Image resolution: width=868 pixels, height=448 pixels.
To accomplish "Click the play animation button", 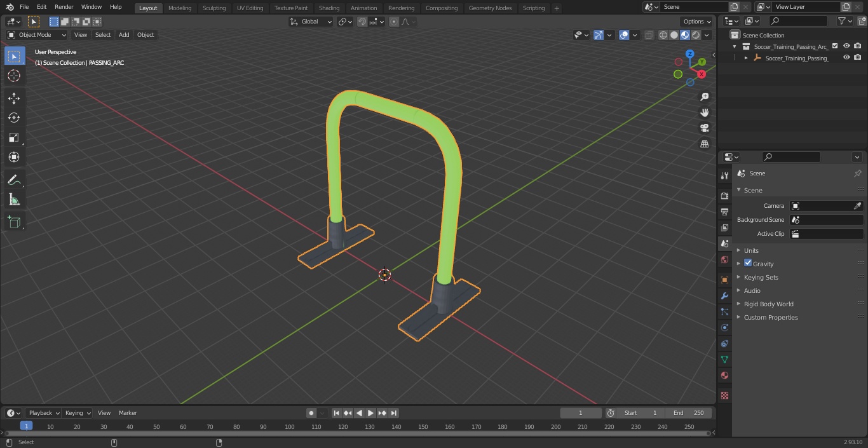I will (370, 413).
